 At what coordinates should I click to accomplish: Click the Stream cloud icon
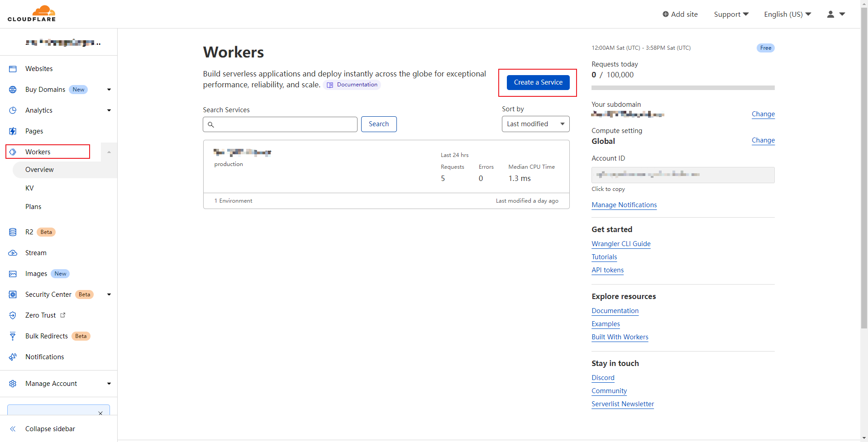pyautogui.click(x=13, y=253)
